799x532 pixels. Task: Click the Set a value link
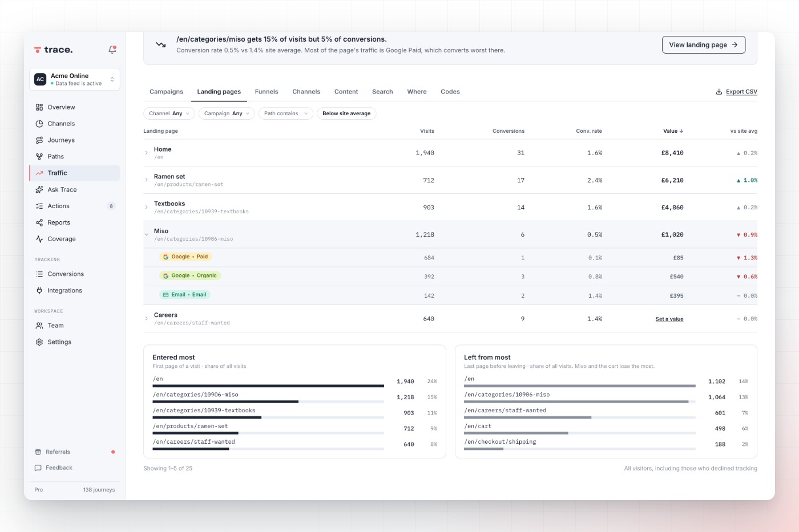click(x=669, y=319)
